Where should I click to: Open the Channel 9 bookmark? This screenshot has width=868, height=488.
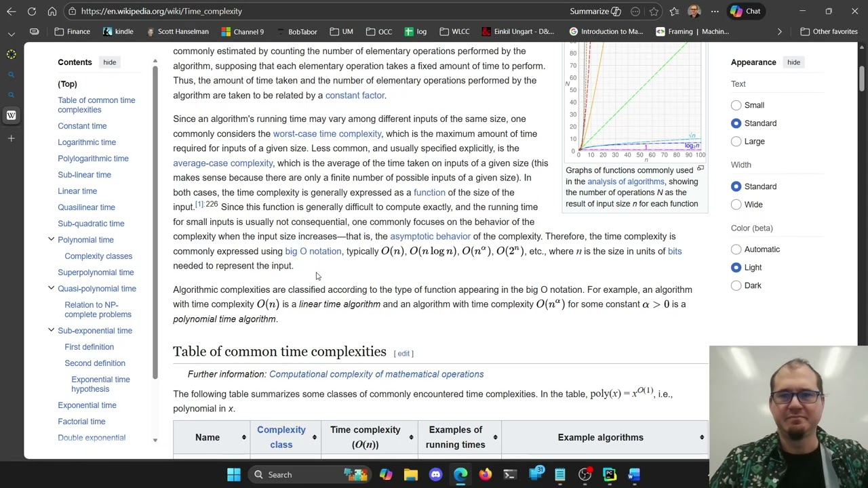point(242,32)
